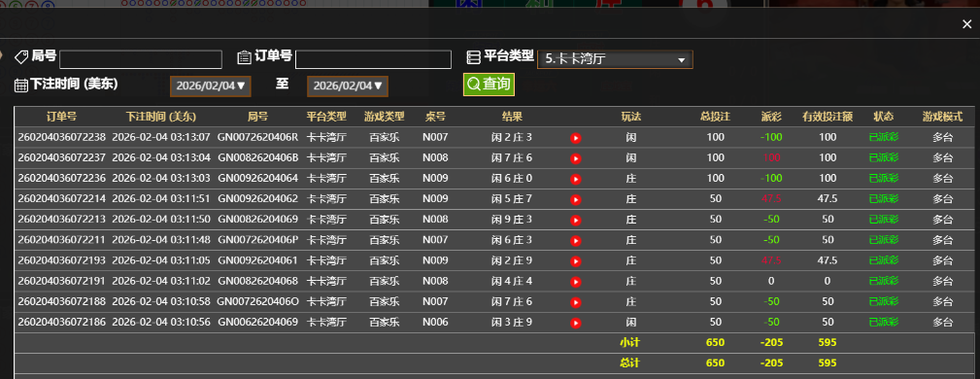Play replay for order 260204036072211
Viewport: 980px width, 379px height.
(576, 241)
